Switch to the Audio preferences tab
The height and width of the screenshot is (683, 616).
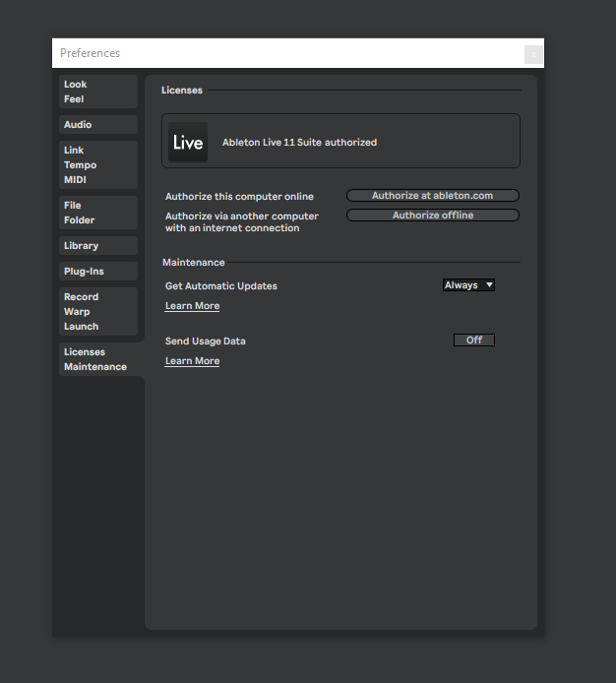98,125
